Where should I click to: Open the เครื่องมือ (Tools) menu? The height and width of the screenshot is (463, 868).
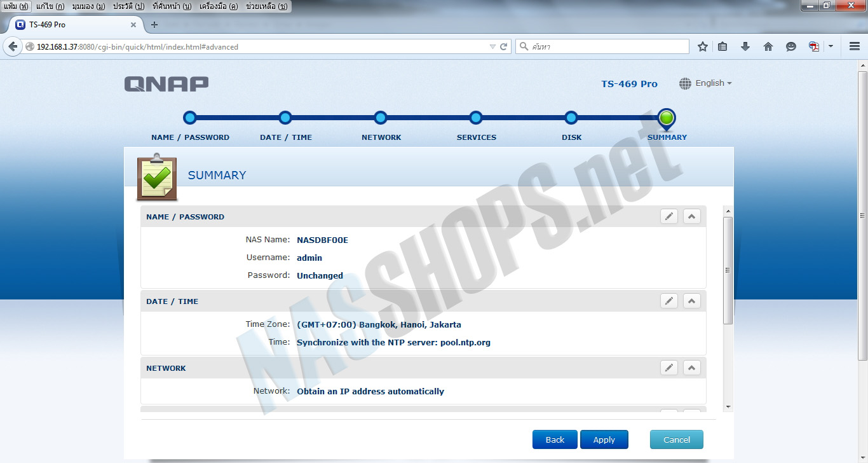(219, 6)
